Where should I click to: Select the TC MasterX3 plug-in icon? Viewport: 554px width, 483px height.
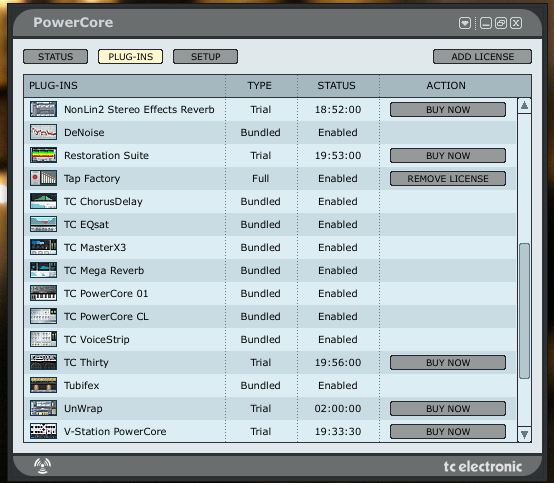click(43, 247)
